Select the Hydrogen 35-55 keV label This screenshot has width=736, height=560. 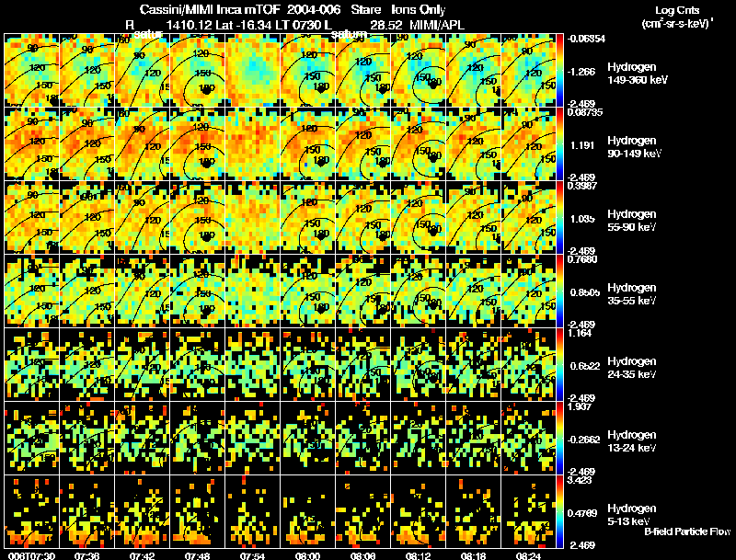pyautogui.click(x=632, y=293)
